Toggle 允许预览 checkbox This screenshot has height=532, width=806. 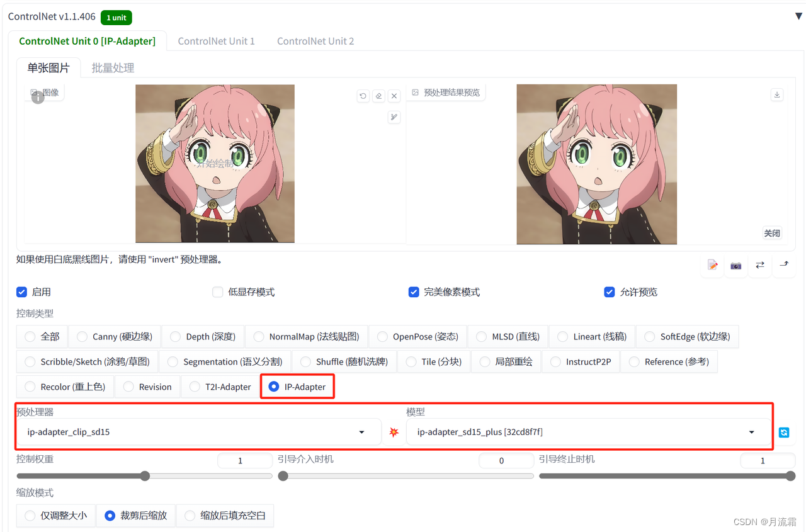(x=610, y=292)
